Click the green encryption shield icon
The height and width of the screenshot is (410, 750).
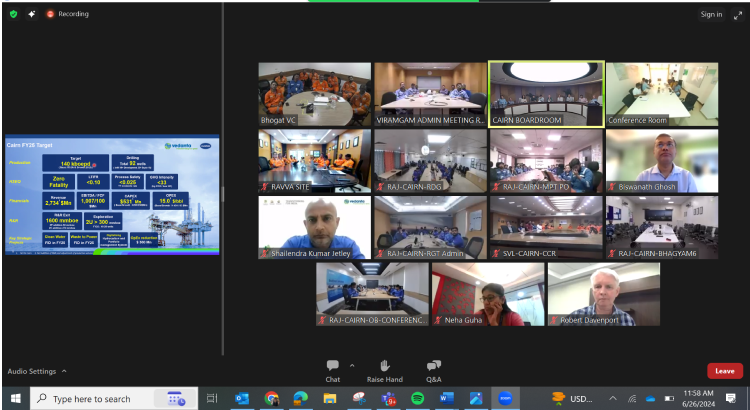pos(12,14)
